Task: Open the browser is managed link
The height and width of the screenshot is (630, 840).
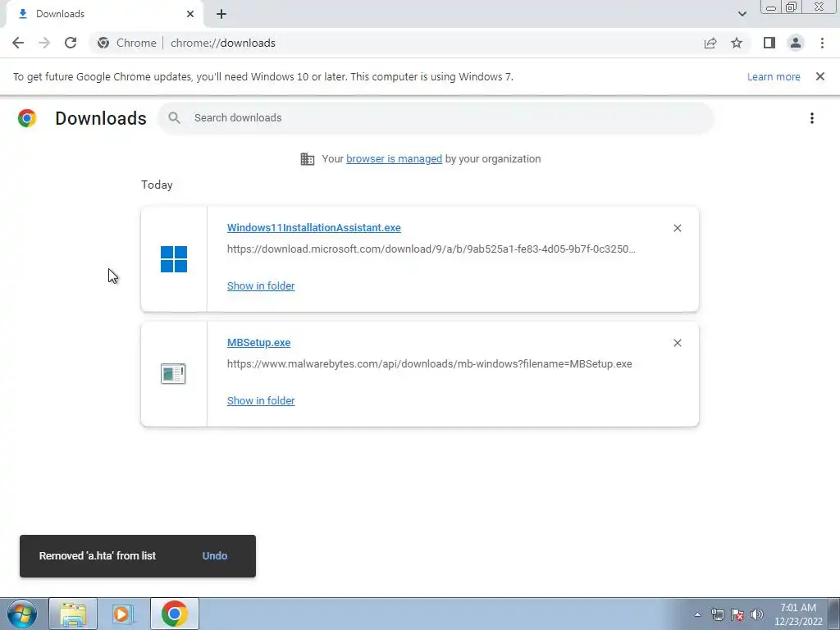Action: click(x=394, y=158)
